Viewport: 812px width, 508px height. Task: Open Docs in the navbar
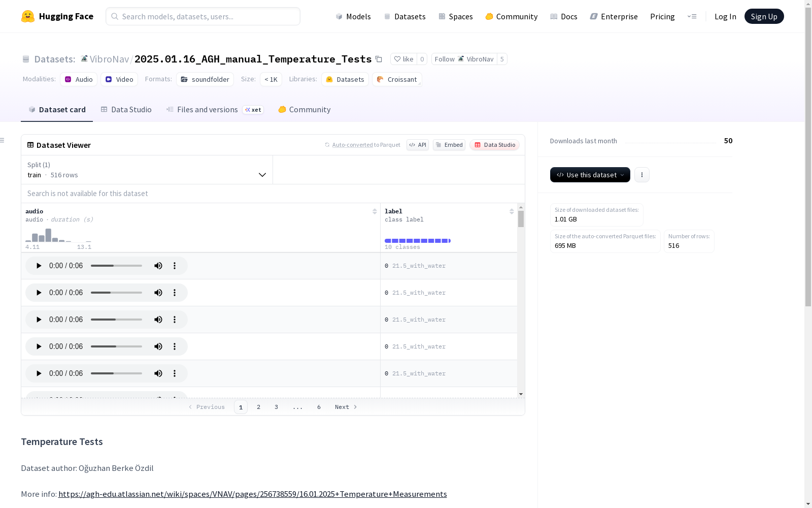point(564,16)
